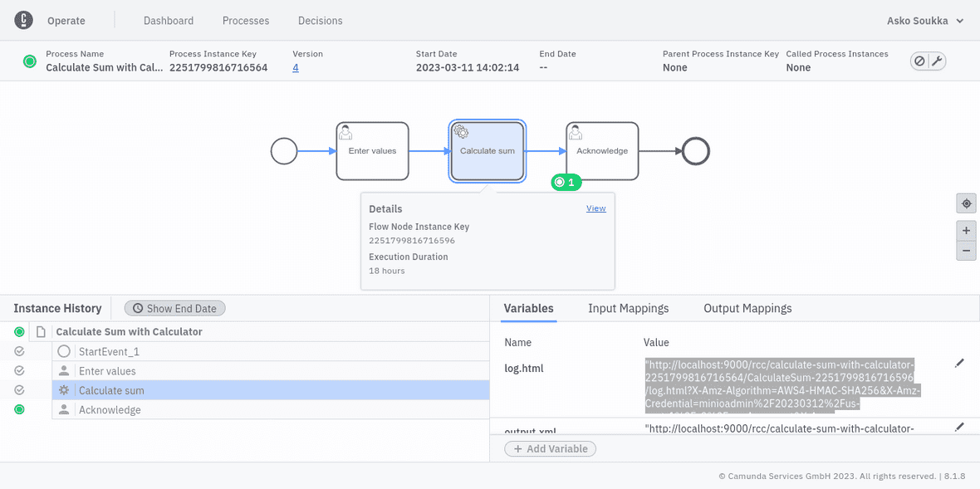Click the green completion badge on the diagram
The width and height of the screenshot is (980, 489).
[566, 182]
